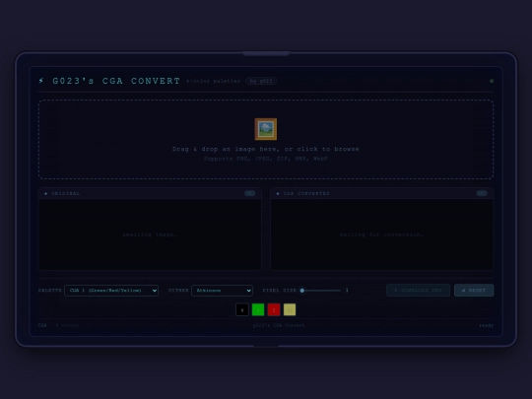Click the pill badge in the ORIGINAL panel header

[x=249, y=193]
